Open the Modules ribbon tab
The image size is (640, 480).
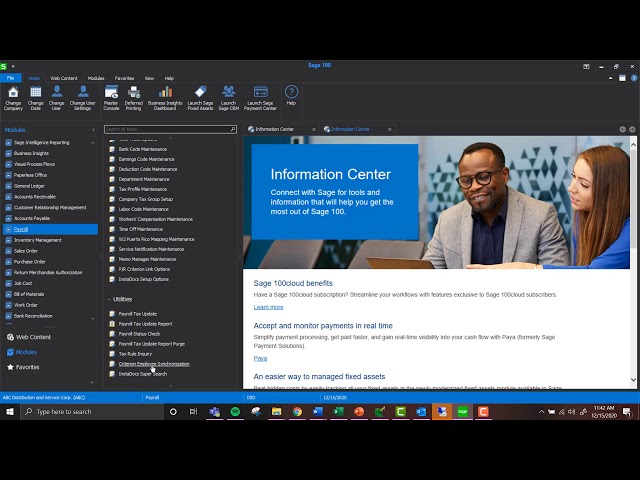[96, 78]
